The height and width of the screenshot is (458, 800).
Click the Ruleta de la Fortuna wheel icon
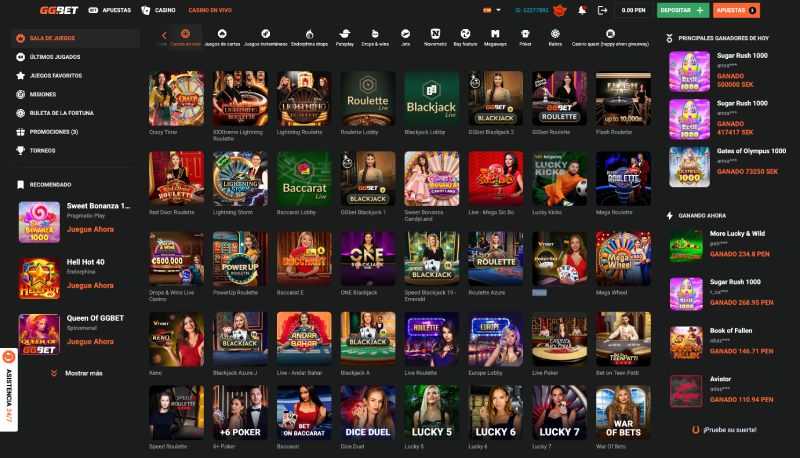20,113
